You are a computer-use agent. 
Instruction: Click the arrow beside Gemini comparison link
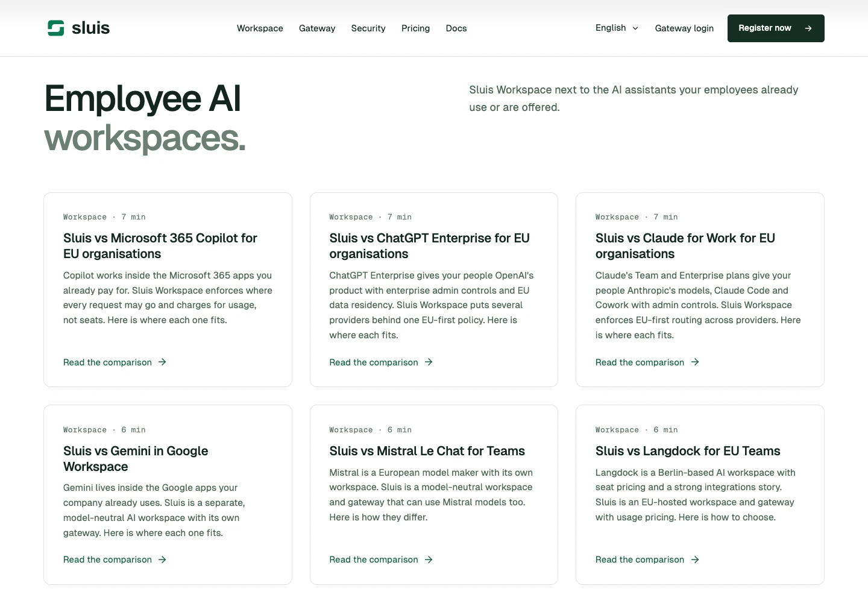(162, 560)
